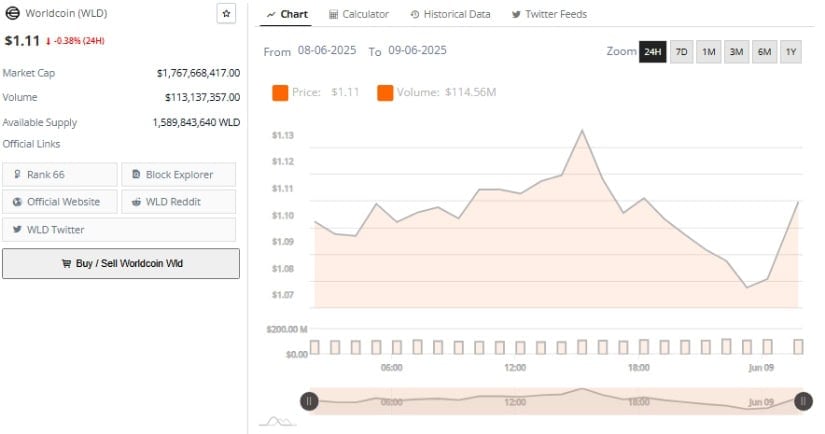Click the Twitter bird icon in WLD Twitter
The height and width of the screenshot is (434, 825).
click(17, 229)
